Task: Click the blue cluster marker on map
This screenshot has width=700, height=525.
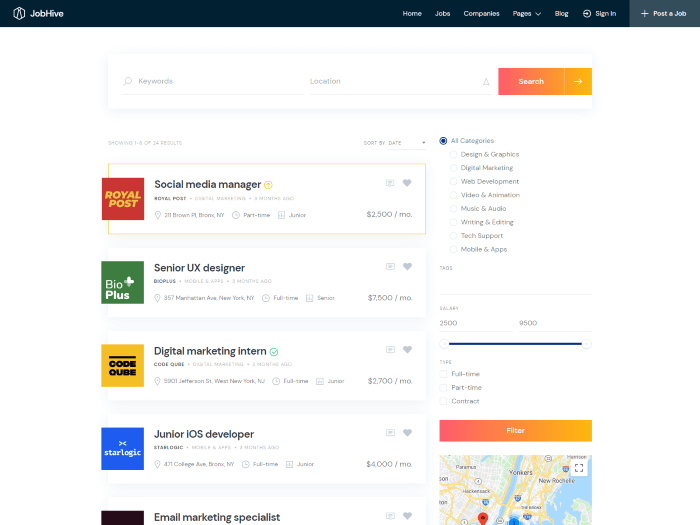Action: point(514,521)
